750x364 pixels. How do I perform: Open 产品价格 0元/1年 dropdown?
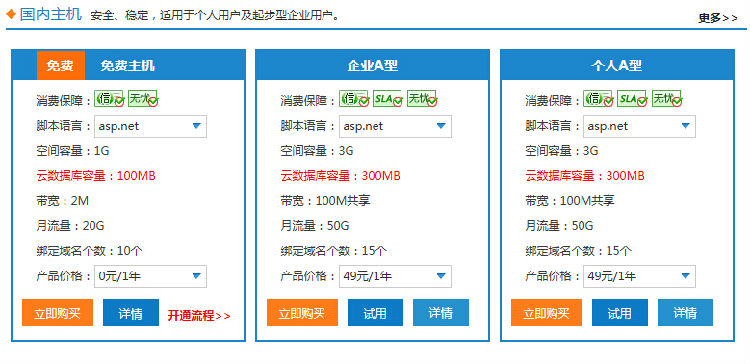(x=150, y=276)
